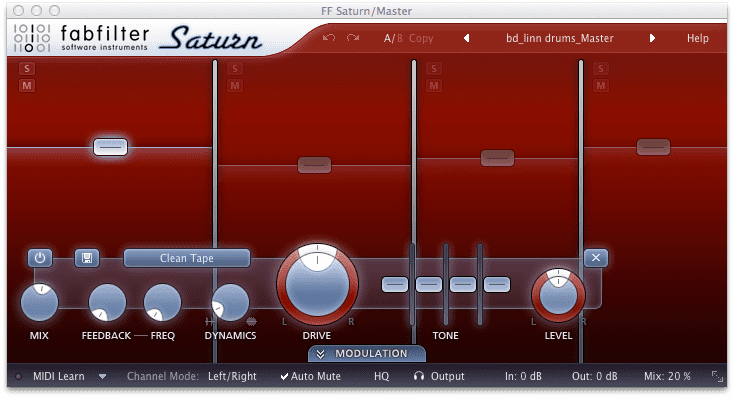This screenshot has width=734, height=398.
Task: Click the fabfilter logo icon
Action: (31, 37)
